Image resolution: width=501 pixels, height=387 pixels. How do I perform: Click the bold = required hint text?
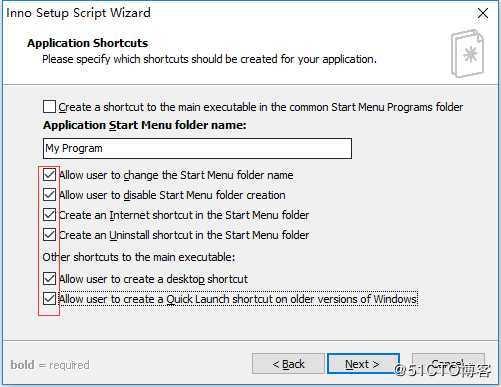[x=50, y=365]
